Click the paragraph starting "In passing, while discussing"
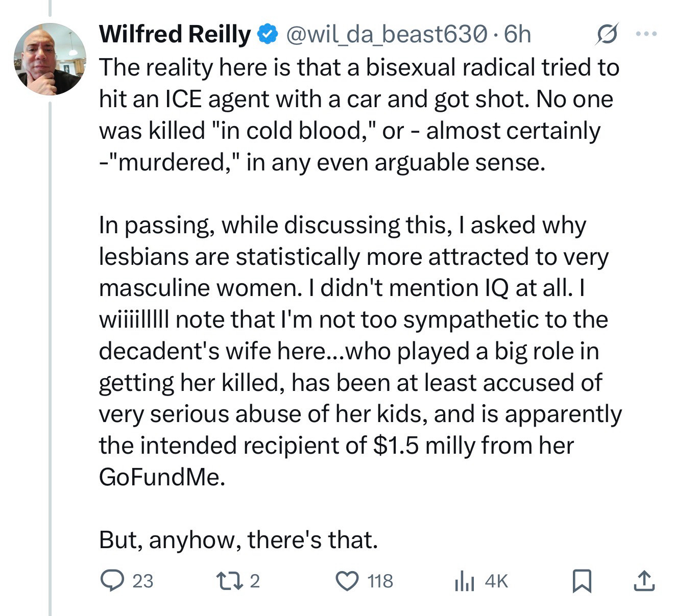The width and height of the screenshot is (674, 616). [357, 351]
